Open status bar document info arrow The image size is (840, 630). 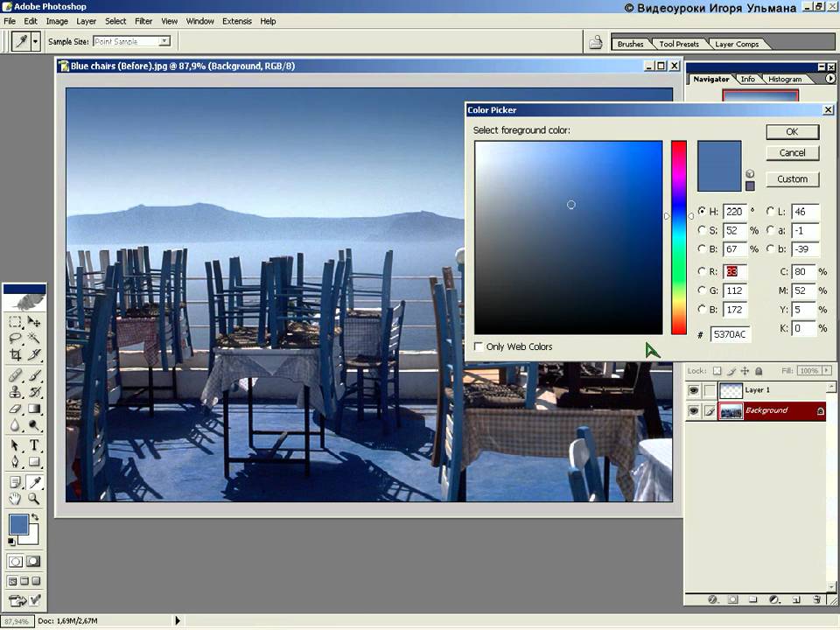[178, 621]
